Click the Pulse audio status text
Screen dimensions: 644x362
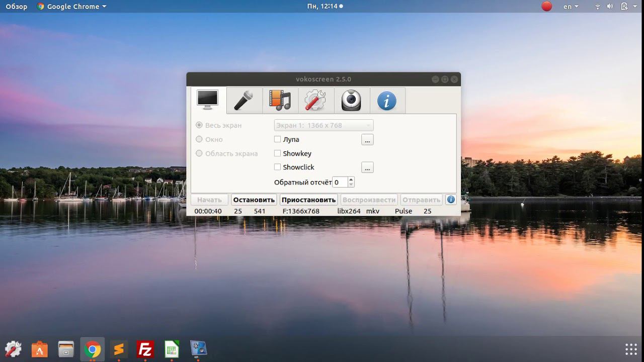(x=404, y=211)
